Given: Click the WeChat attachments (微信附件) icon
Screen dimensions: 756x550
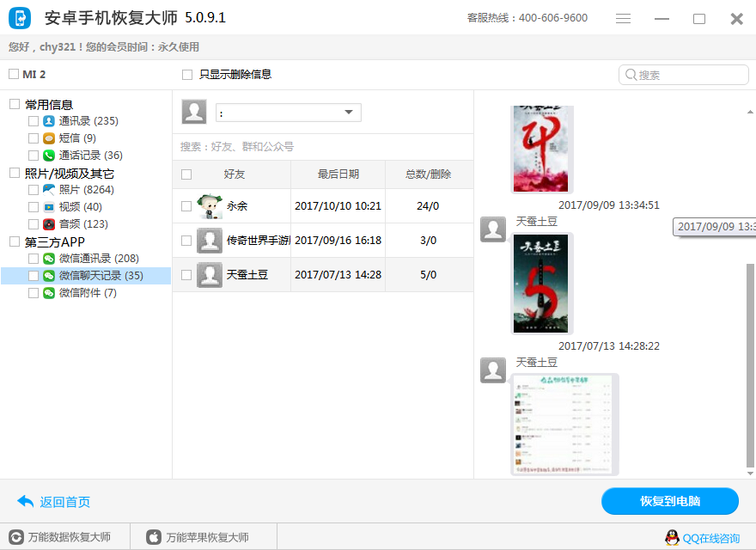Looking at the screenshot, I should (x=49, y=293).
